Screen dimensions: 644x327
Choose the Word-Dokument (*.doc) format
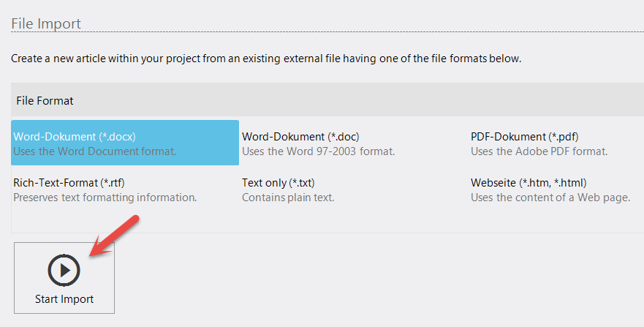300,137
